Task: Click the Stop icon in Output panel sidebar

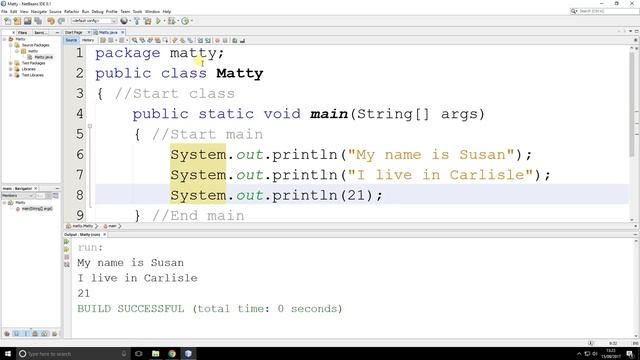Action: click(x=67, y=257)
